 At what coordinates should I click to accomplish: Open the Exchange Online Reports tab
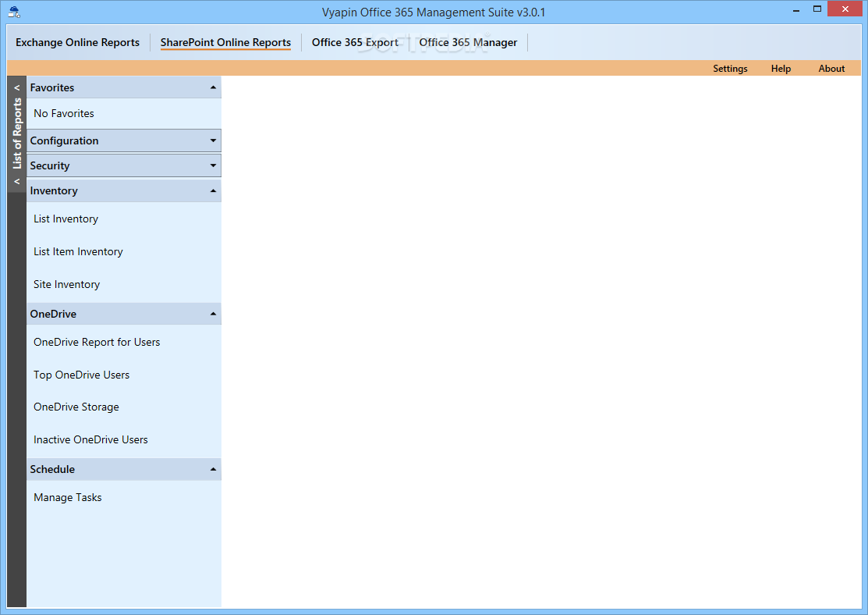click(77, 43)
